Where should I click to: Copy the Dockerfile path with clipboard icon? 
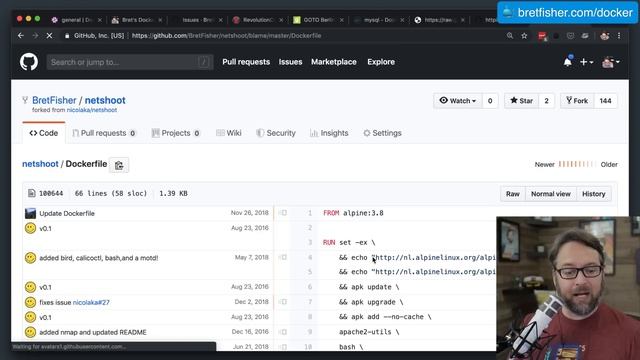pos(119,165)
